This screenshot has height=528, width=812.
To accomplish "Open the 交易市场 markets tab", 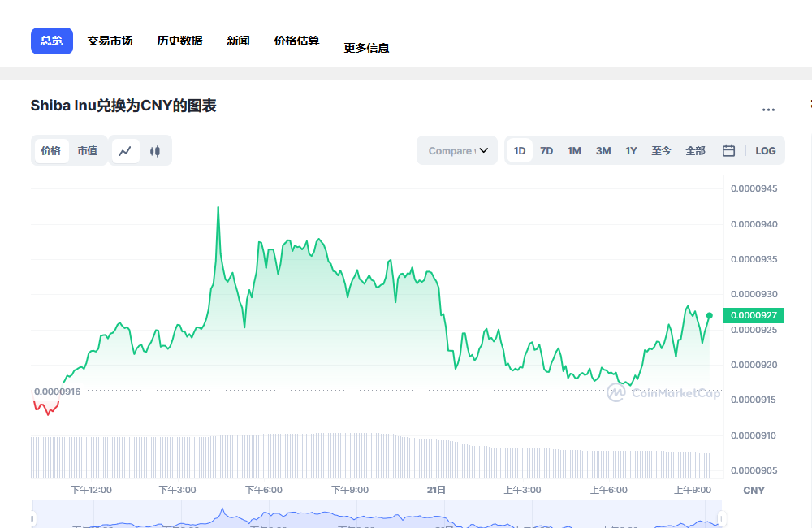I will click(110, 41).
